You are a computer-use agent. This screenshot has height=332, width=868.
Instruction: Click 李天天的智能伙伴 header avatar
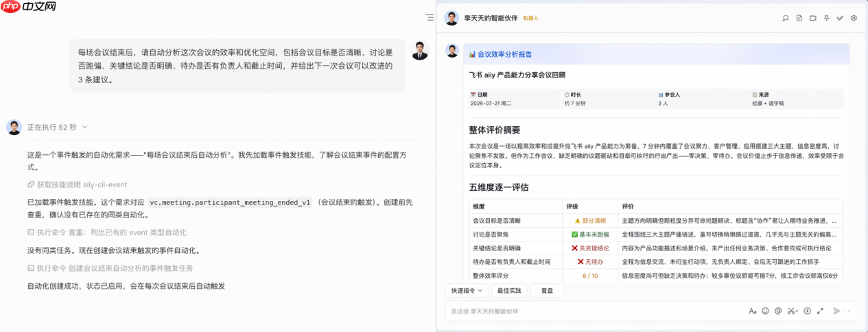point(451,18)
